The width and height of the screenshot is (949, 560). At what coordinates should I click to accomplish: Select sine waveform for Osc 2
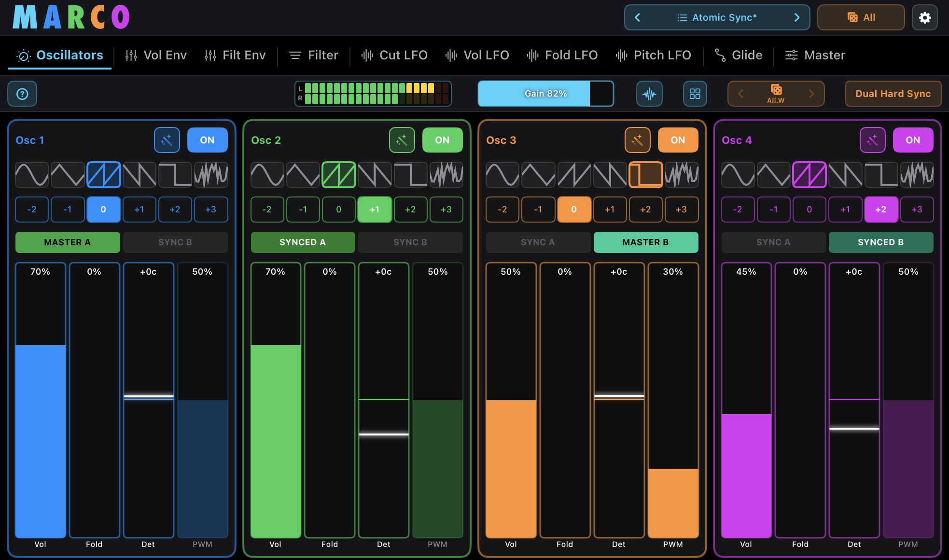click(267, 174)
